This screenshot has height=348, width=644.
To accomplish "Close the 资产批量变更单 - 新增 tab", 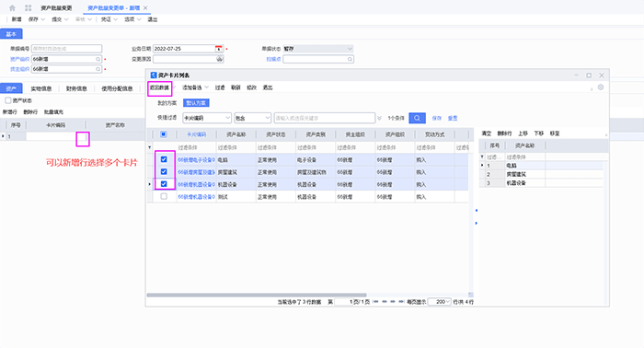I will [145, 7].
